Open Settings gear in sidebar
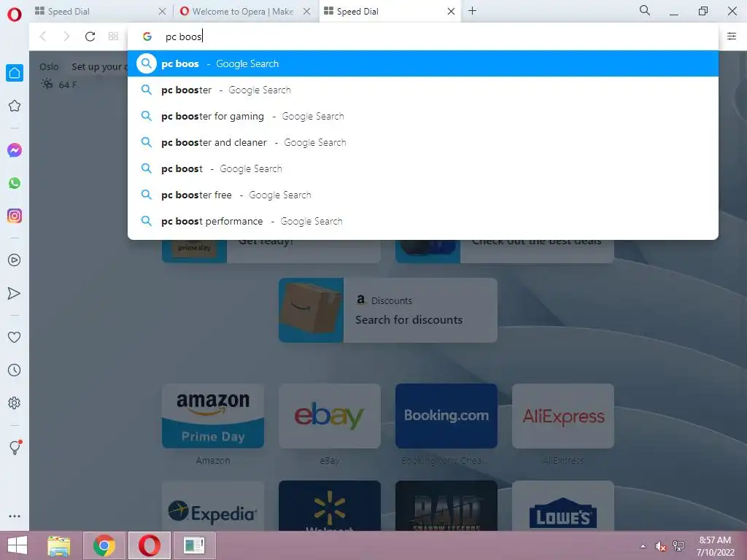This screenshot has height=560, width=747. point(15,402)
